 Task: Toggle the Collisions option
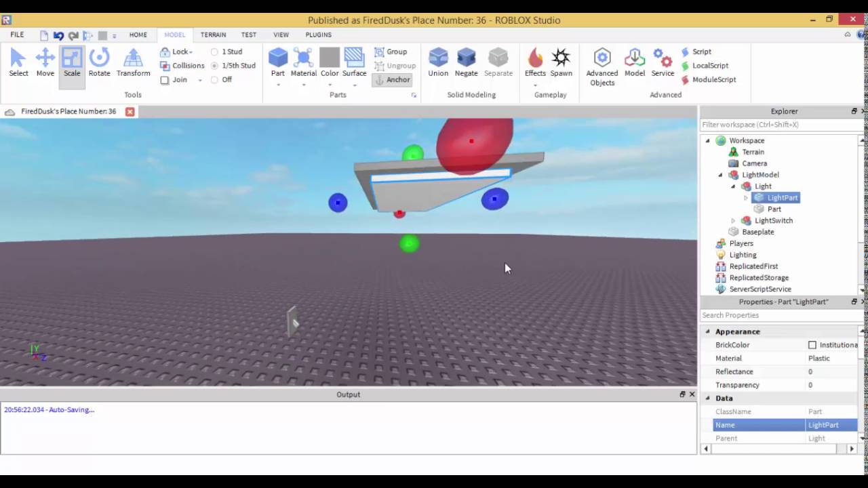point(182,66)
